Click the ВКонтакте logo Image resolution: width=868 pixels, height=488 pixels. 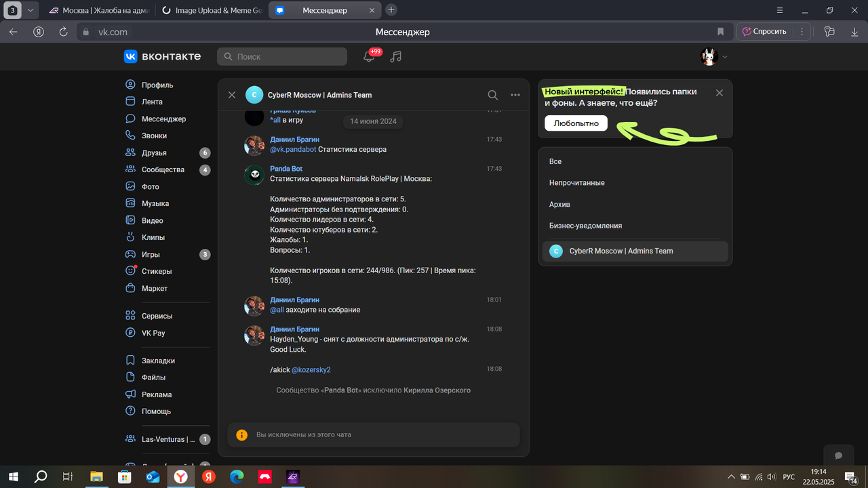163,56
